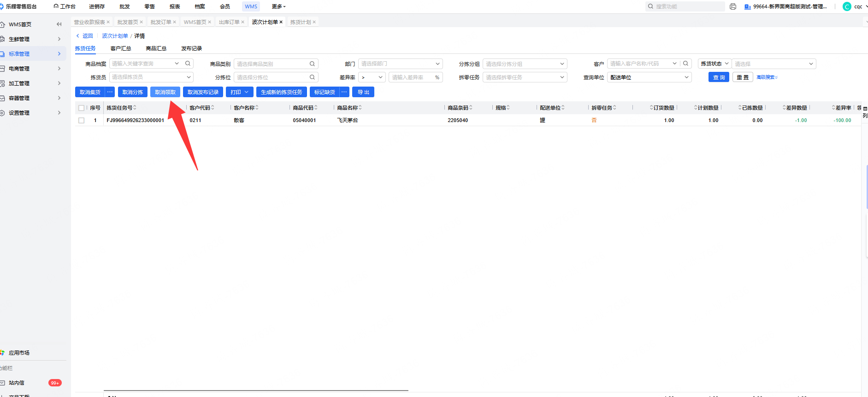Screen dimensions: 868x397
Task: Open the 分拣分组 dropdown
Action: (525, 64)
